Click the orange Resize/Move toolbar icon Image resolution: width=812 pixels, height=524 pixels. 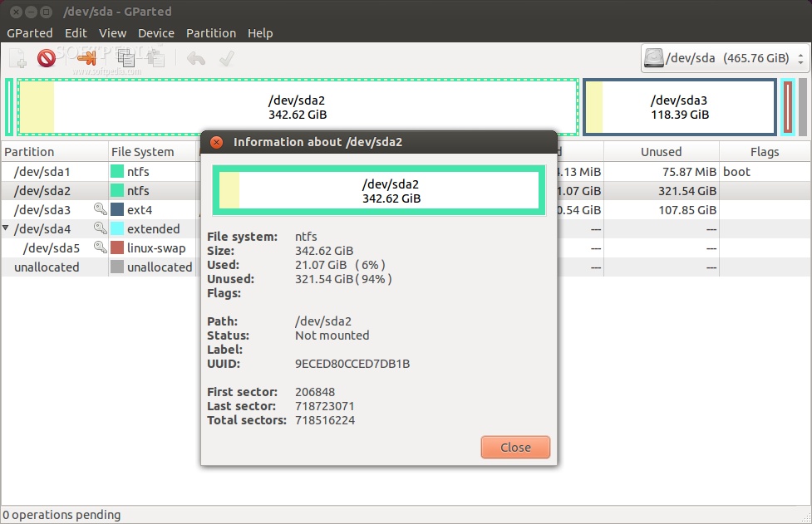click(87, 58)
